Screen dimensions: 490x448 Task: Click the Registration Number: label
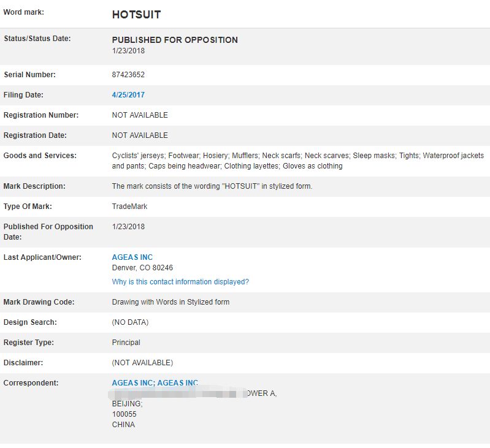tap(41, 115)
